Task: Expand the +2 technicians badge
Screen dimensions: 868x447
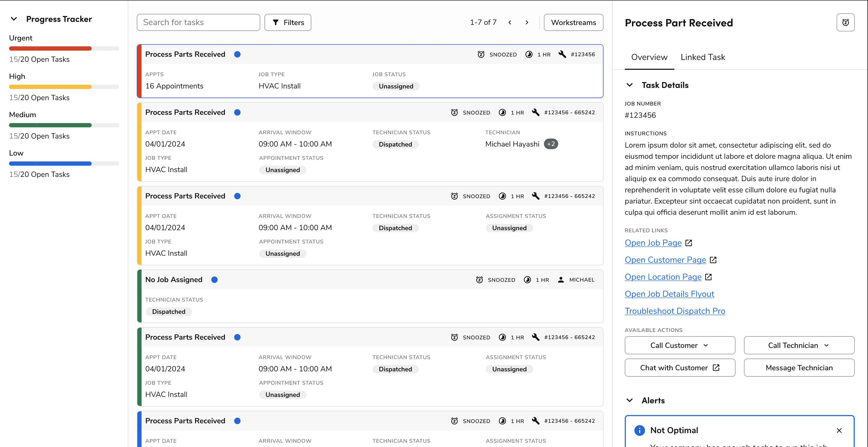Action: [551, 144]
